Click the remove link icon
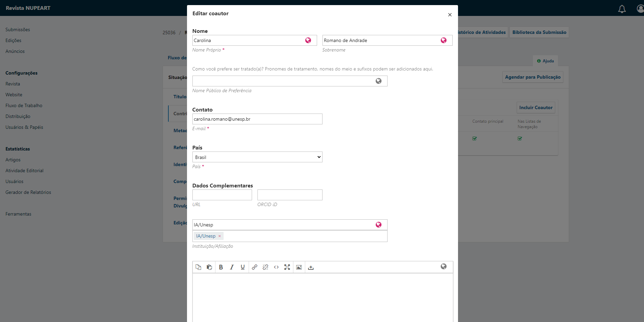Viewport: 644px width, 322px height. point(265,267)
